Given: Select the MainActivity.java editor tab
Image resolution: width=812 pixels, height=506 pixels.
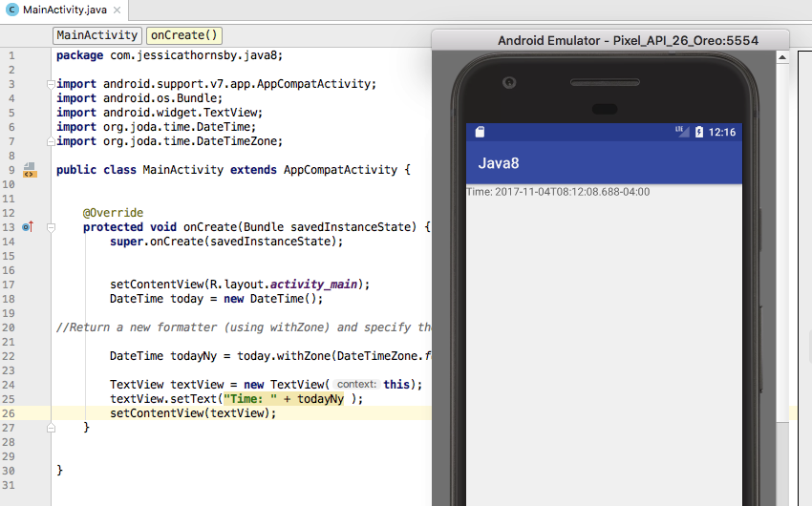Looking at the screenshot, I should click(64, 10).
